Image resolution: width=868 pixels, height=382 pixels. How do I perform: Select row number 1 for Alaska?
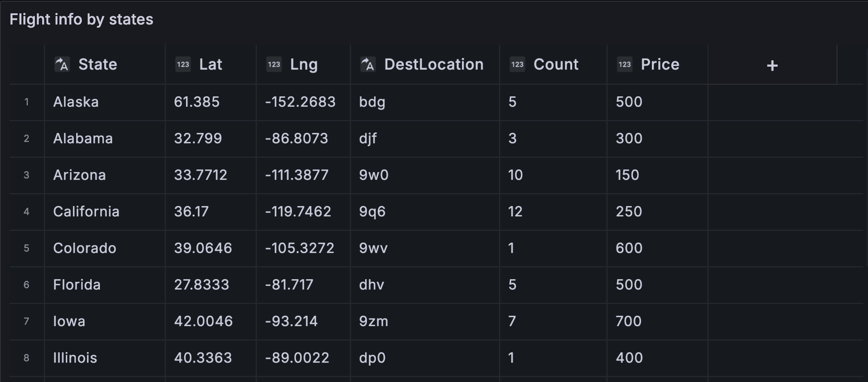(27, 102)
